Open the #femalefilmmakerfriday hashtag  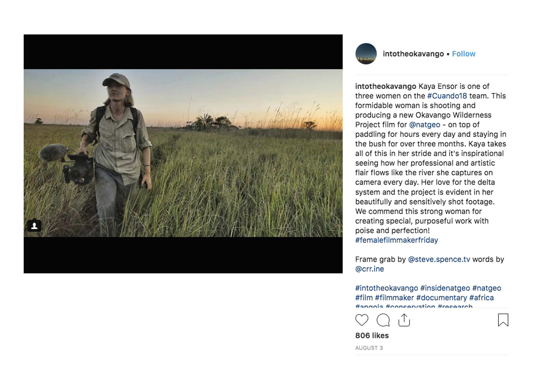[396, 240]
